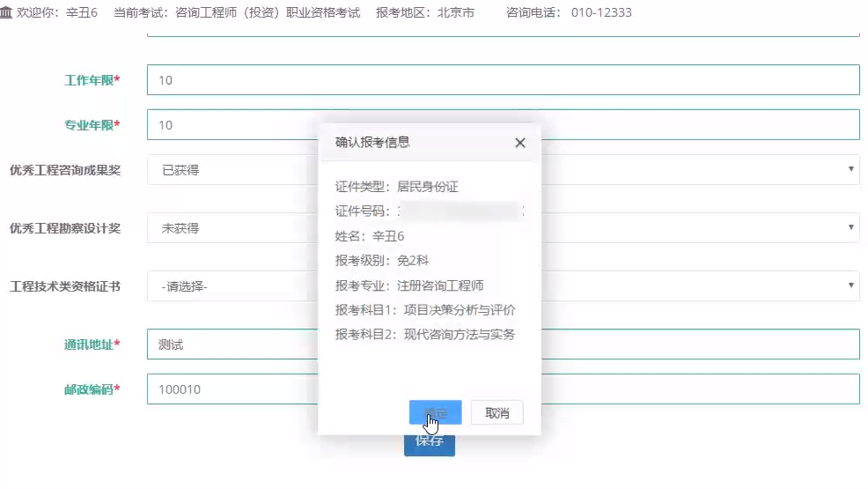Click the 报考级别：免2科 line
Screen dimensions: 868x489
(381, 261)
